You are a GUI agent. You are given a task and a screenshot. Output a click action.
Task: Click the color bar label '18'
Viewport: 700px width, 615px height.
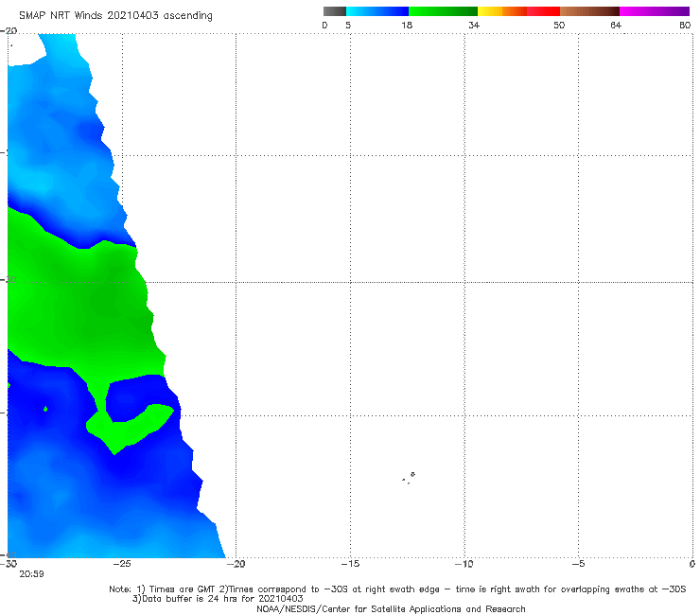click(x=407, y=25)
